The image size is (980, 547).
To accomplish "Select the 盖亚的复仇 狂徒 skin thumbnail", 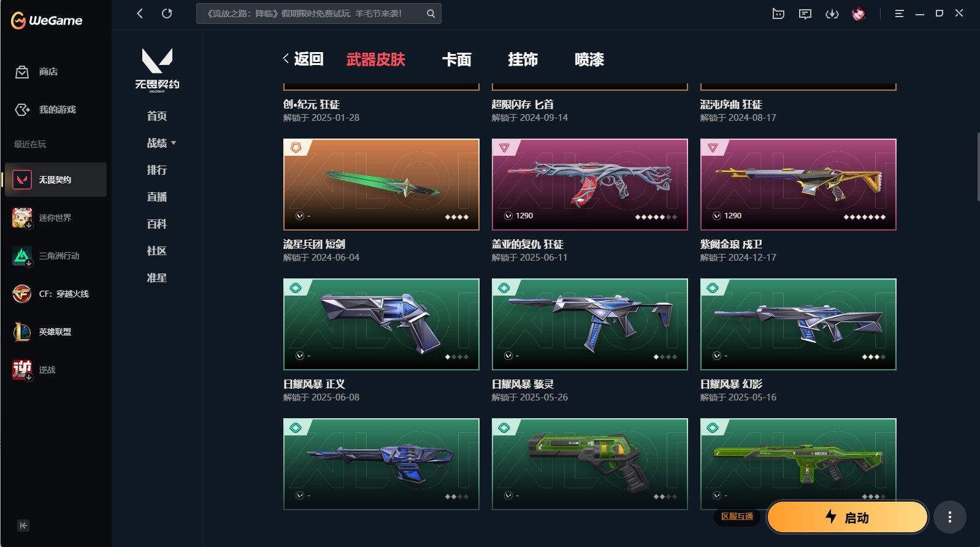I will pyautogui.click(x=590, y=185).
